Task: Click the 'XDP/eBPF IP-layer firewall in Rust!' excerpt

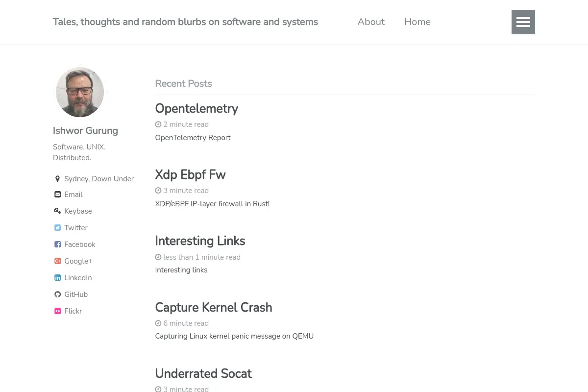Action: [x=212, y=204]
